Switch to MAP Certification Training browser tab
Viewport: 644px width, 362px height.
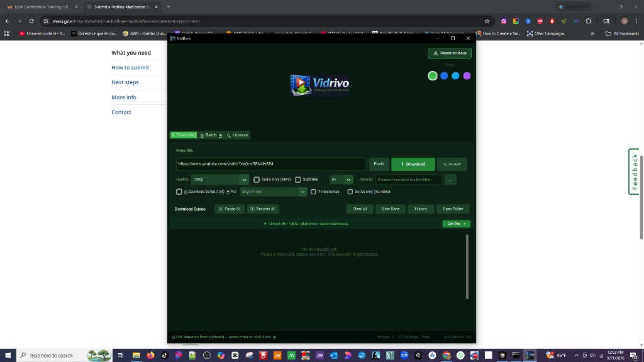(x=41, y=7)
